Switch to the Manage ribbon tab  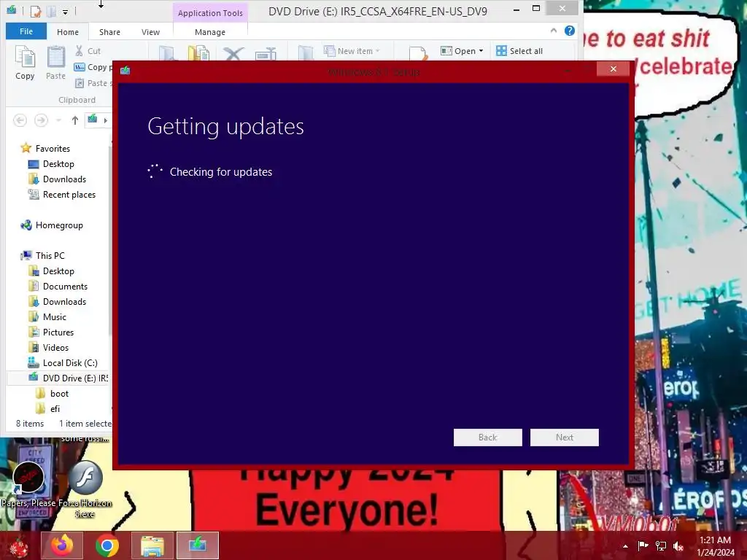(210, 32)
